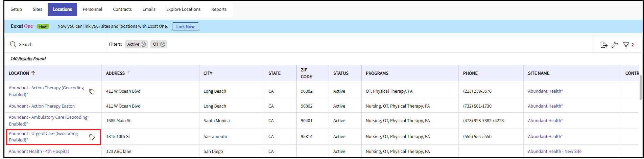The image size is (644, 159).
Task: Toggle Location column ascending sort arrow
Action: click(33, 73)
